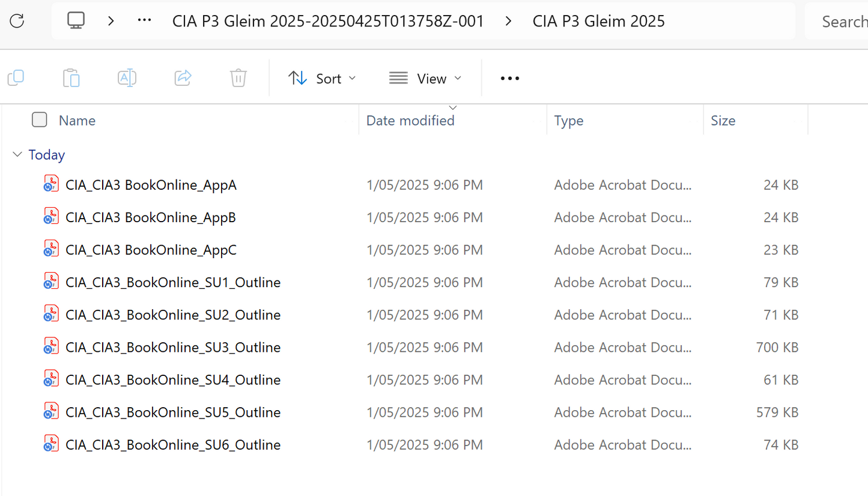Click the Size column header to sort
Image resolution: width=868 pixels, height=496 pixels.
point(723,121)
